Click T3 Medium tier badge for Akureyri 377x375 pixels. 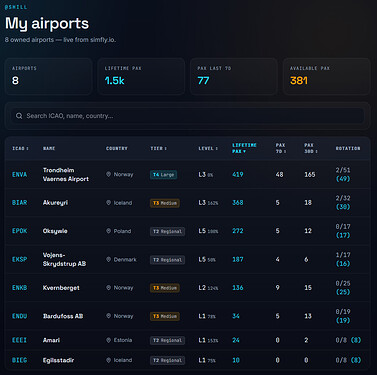tap(165, 203)
